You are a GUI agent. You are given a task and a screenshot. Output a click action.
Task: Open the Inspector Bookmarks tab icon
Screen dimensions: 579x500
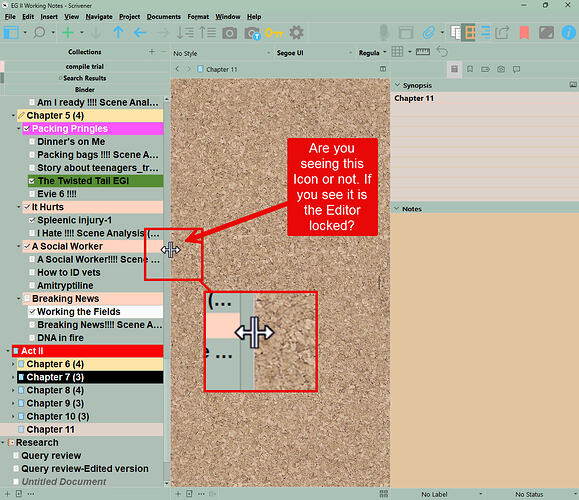pos(470,69)
